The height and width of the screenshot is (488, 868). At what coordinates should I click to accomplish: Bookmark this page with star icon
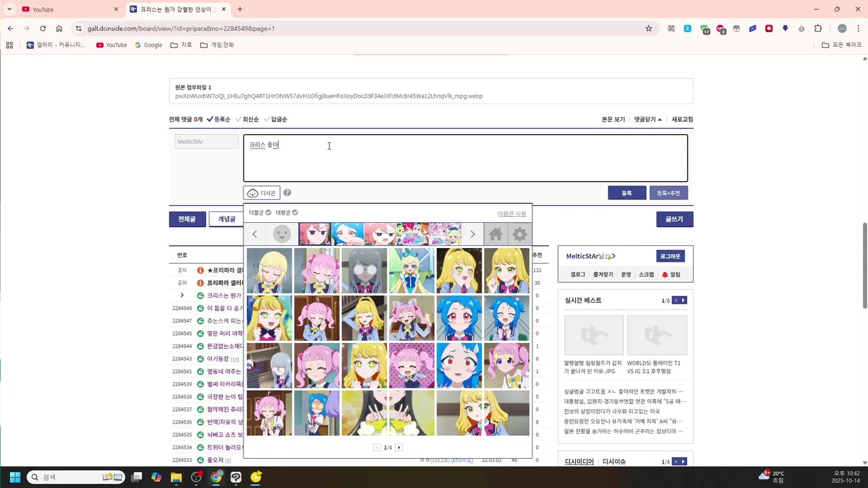[x=648, y=28]
